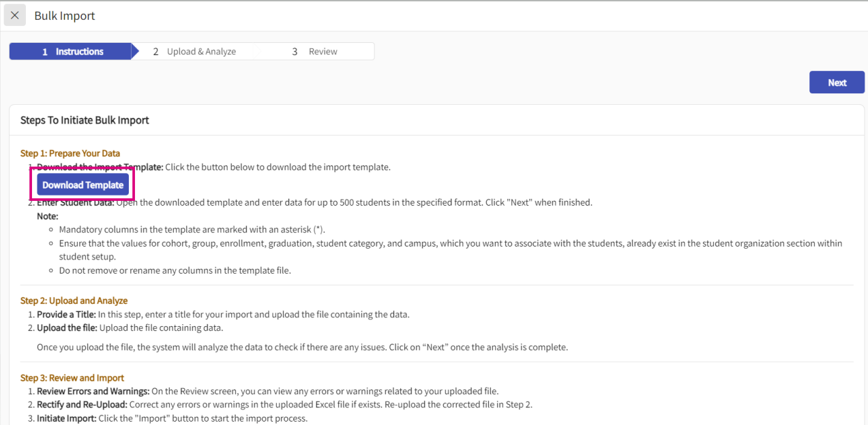Click the Enter Student Data instruction label
This screenshot has width=868, height=425.
click(x=76, y=202)
